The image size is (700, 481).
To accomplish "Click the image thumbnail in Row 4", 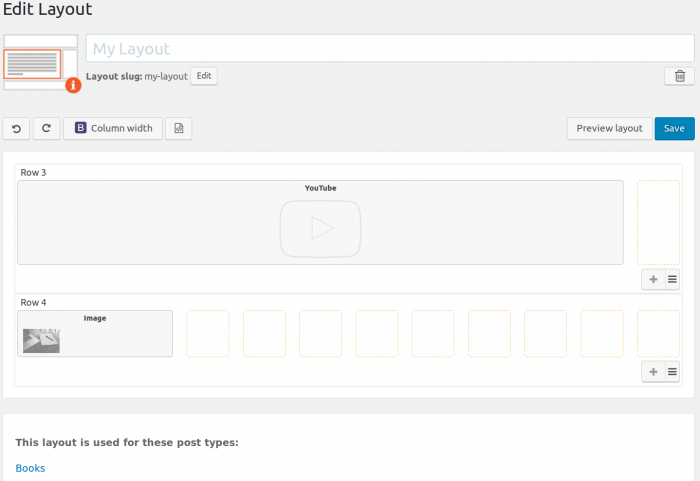I will pos(41,341).
